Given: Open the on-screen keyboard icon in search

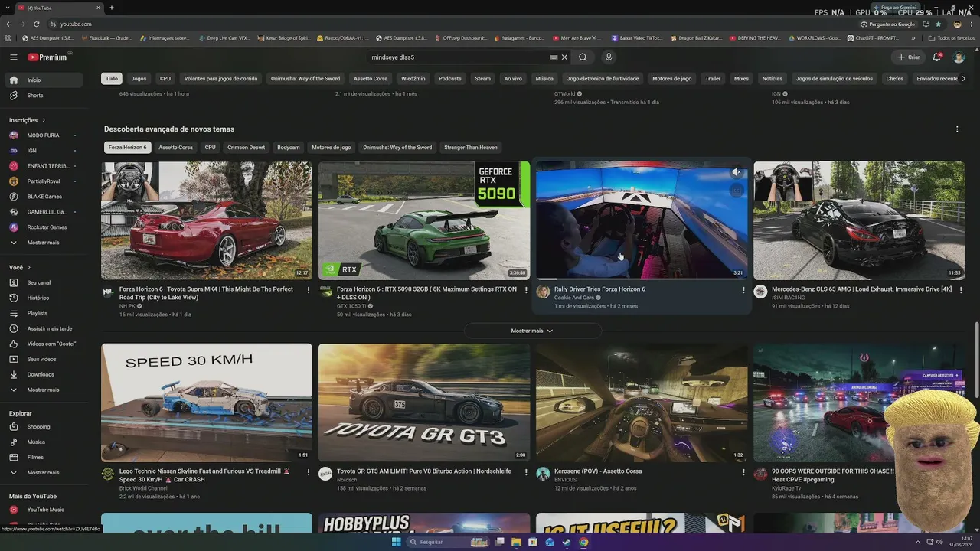Looking at the screenshot, I should pos(554,57).
